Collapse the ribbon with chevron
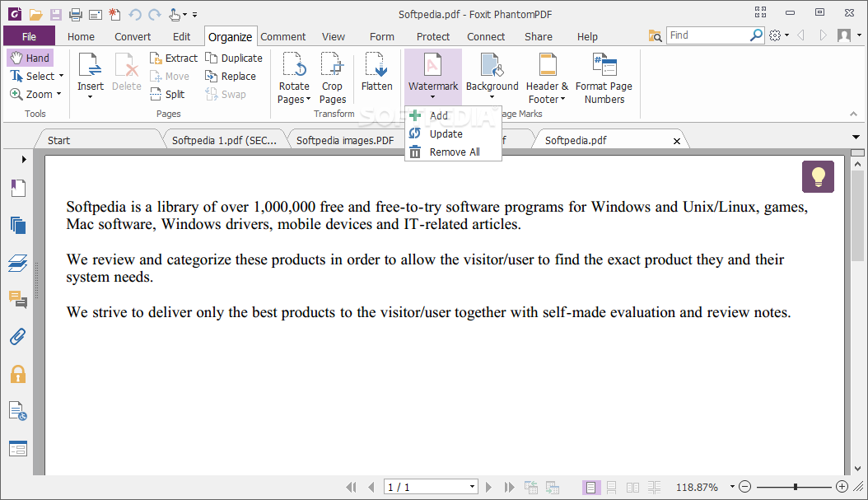The width and height of the screenshot is (868, 500). coord(854,114)
